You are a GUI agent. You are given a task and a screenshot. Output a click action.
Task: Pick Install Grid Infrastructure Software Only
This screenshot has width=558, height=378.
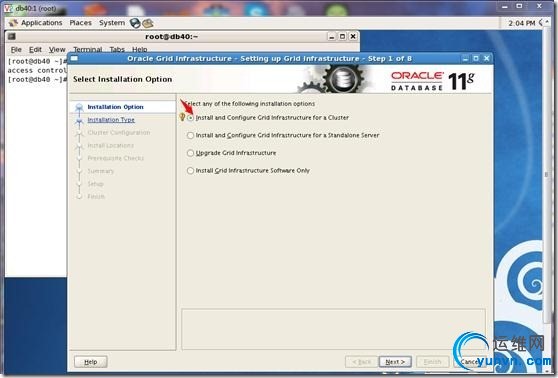(x=191, y=170)
